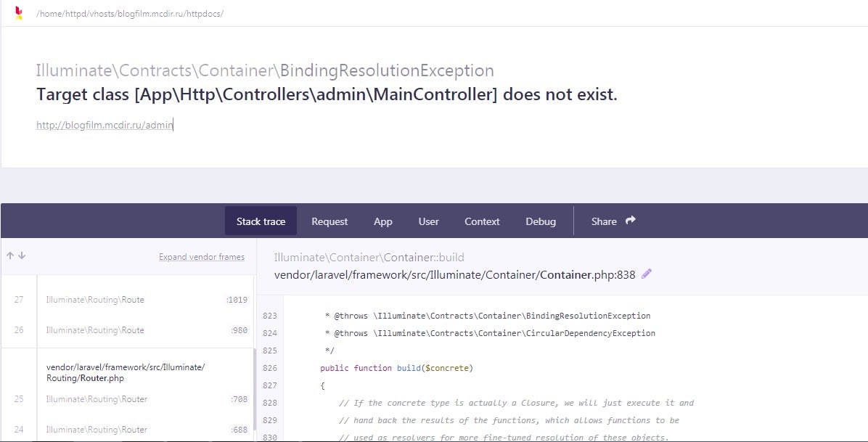Click code line 824 @throws CircularDependencyException

[x=489, y=333]
